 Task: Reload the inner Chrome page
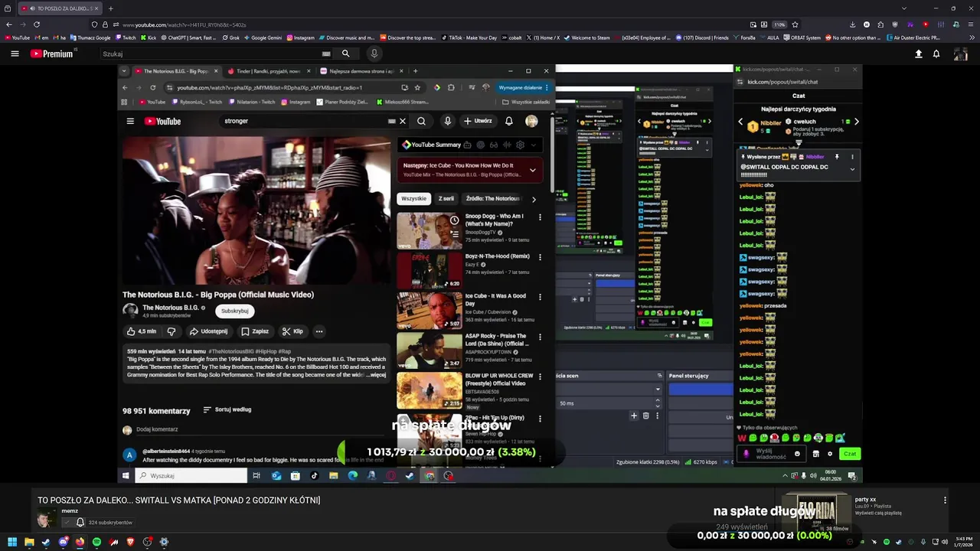(x=153, y=87)
